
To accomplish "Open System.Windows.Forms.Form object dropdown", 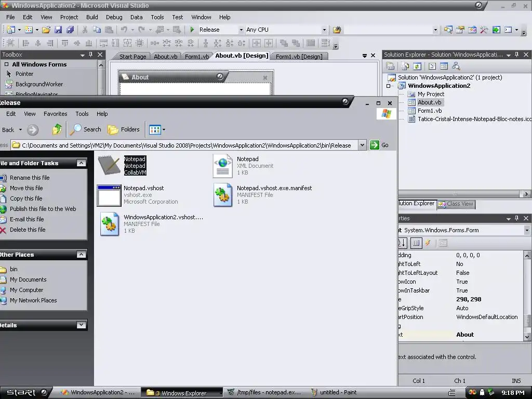I will click(x=527, y=230).
